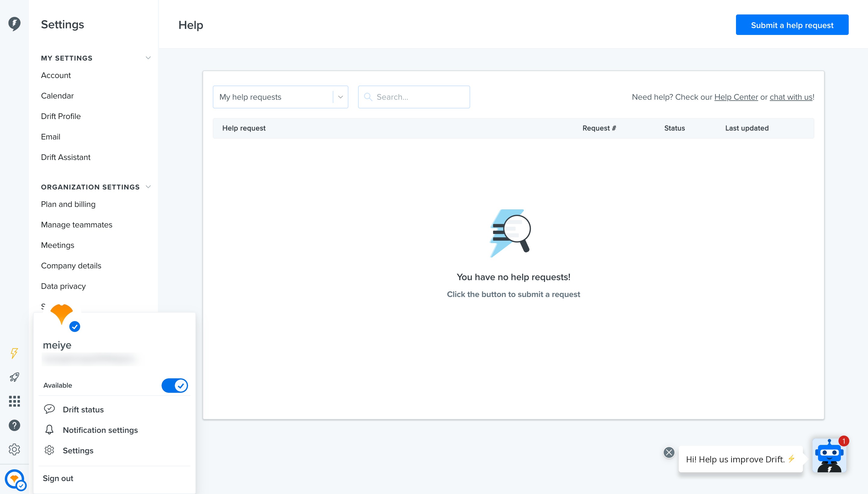
Task: Click the magnifier icon in search box
Action: tap(368, 97)
